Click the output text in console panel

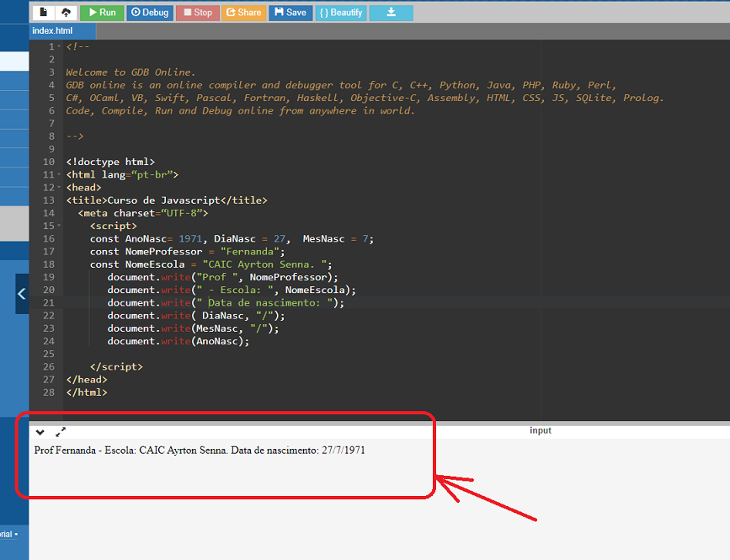200,451
